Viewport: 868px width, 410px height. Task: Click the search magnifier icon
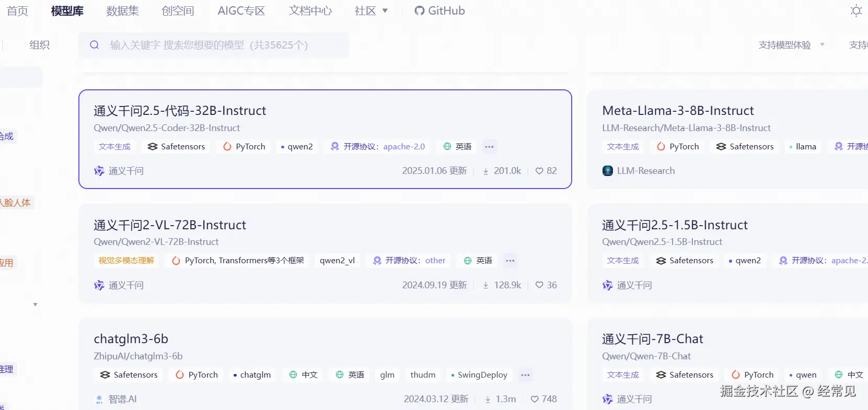coord(95,45)
